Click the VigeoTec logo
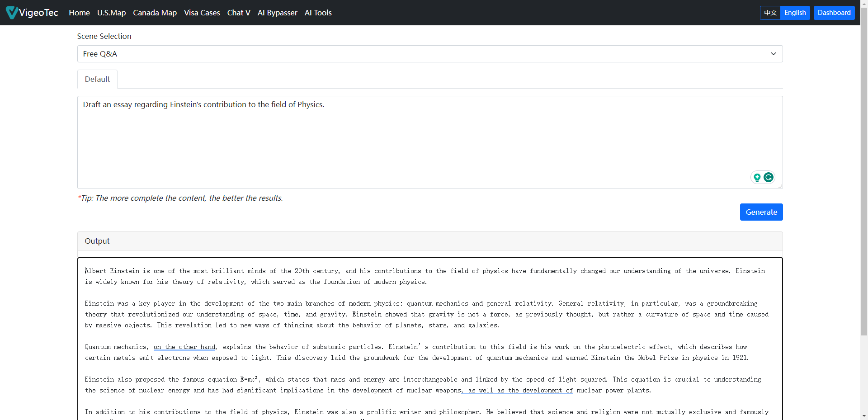The width and height of the screenshot is (868, 420). 32,13
